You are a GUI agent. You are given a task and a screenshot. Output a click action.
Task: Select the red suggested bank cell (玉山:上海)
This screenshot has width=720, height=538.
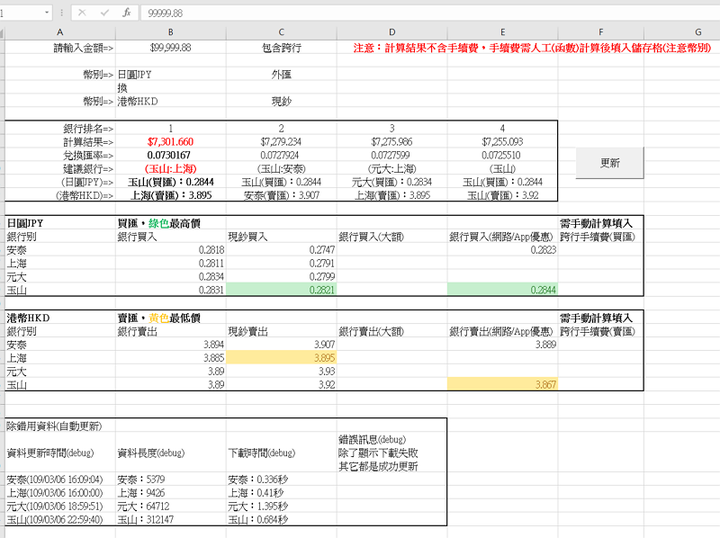[x=170, y=168]
